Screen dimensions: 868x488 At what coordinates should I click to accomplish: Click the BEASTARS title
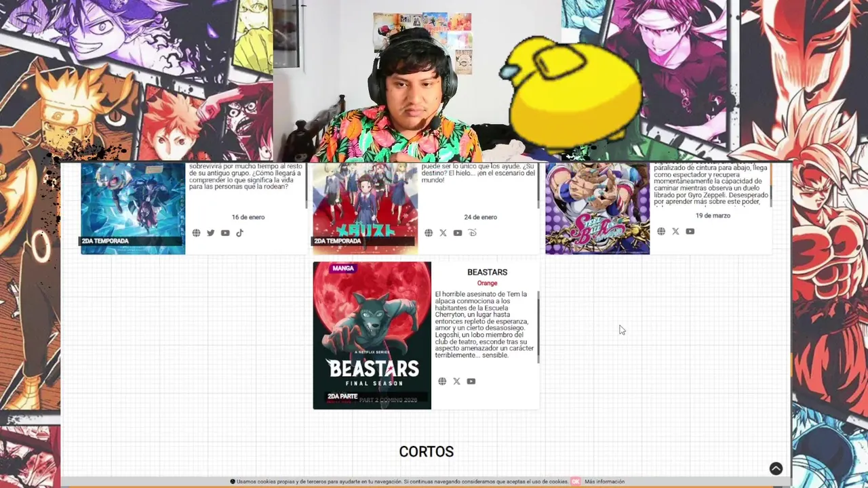[487, 272]
